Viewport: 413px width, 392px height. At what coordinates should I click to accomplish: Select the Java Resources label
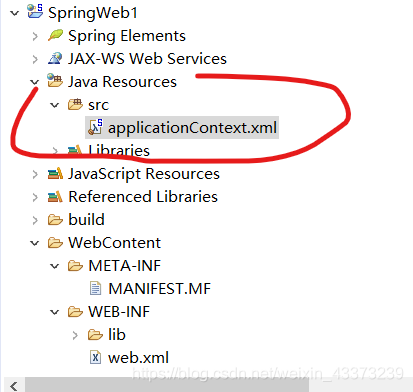(x=122, y=82)
